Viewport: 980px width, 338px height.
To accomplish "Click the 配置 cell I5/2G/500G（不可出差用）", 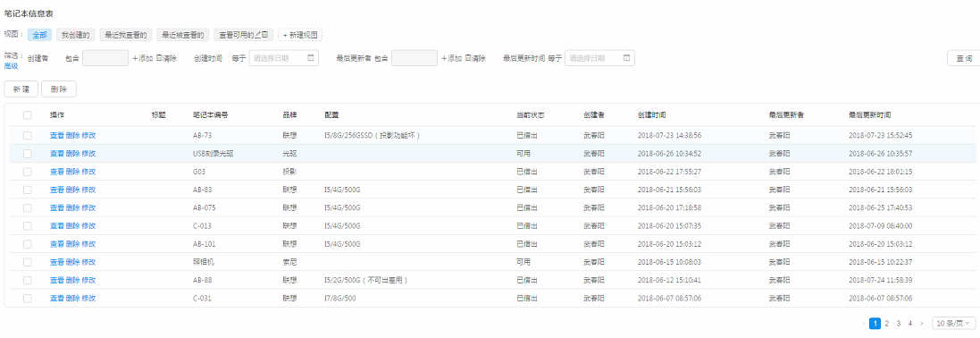I will click(x=366, y=281).
